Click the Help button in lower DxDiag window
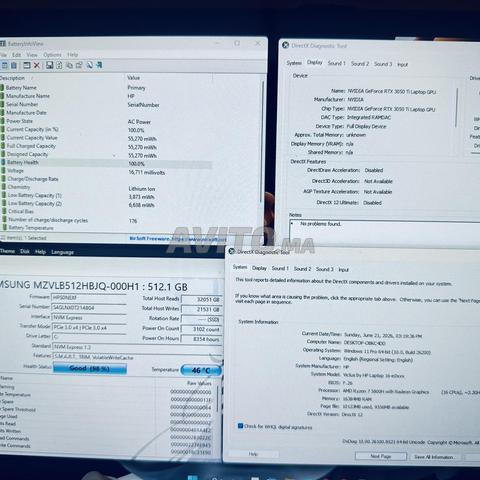 pyautogui.click(x=253, y=454)
